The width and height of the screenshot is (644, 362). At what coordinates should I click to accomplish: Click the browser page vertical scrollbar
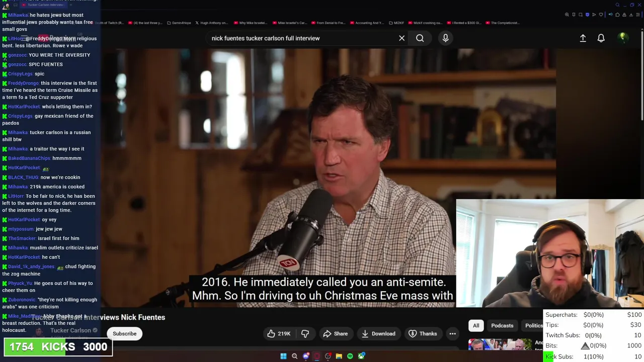tap(641, 75)
